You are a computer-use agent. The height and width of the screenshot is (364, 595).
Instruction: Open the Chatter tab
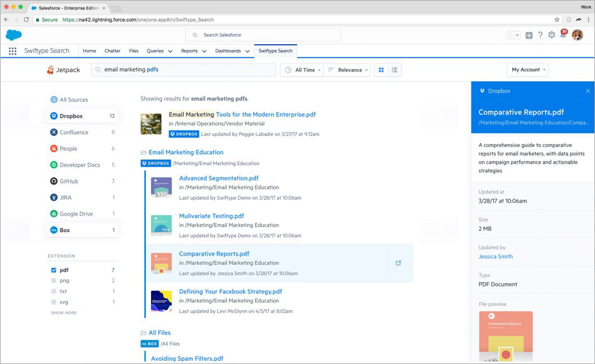pyautogui.click(x=112, y=51)
